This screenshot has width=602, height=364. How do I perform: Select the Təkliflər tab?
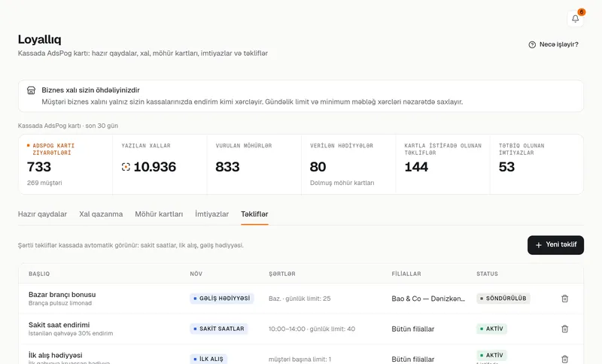pyautogui.click(x=254, y=214)
